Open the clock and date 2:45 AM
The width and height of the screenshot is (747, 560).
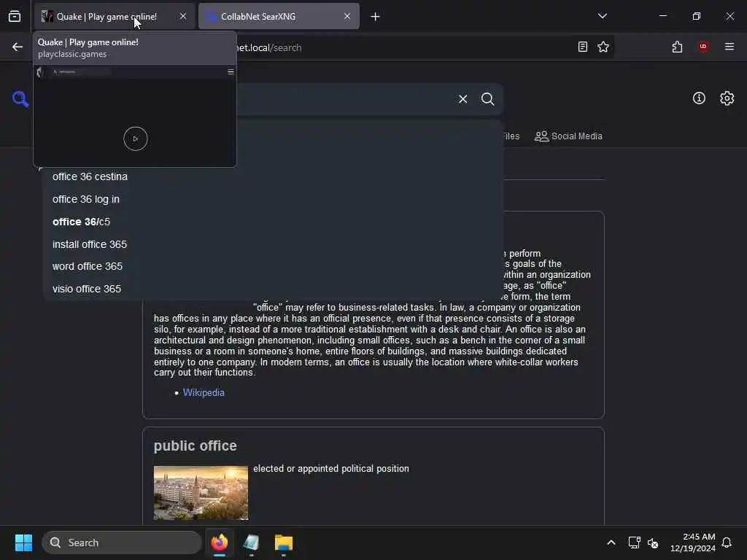coord(693,542)
